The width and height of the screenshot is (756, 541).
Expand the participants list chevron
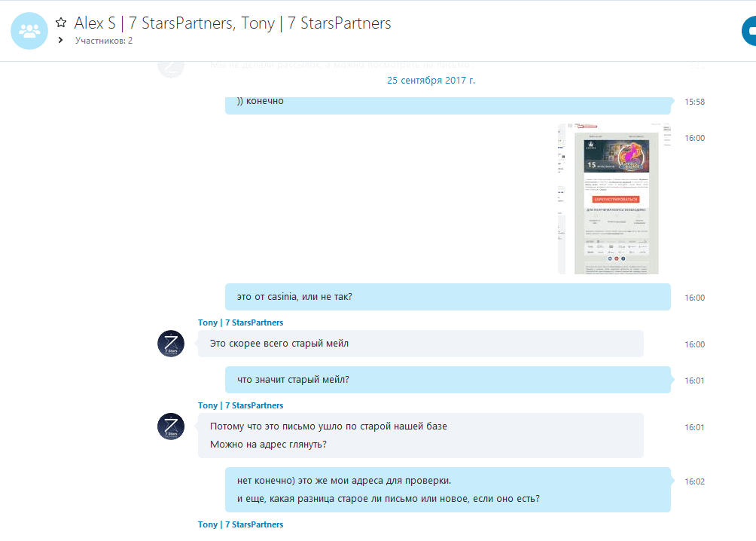coord(60,40)
